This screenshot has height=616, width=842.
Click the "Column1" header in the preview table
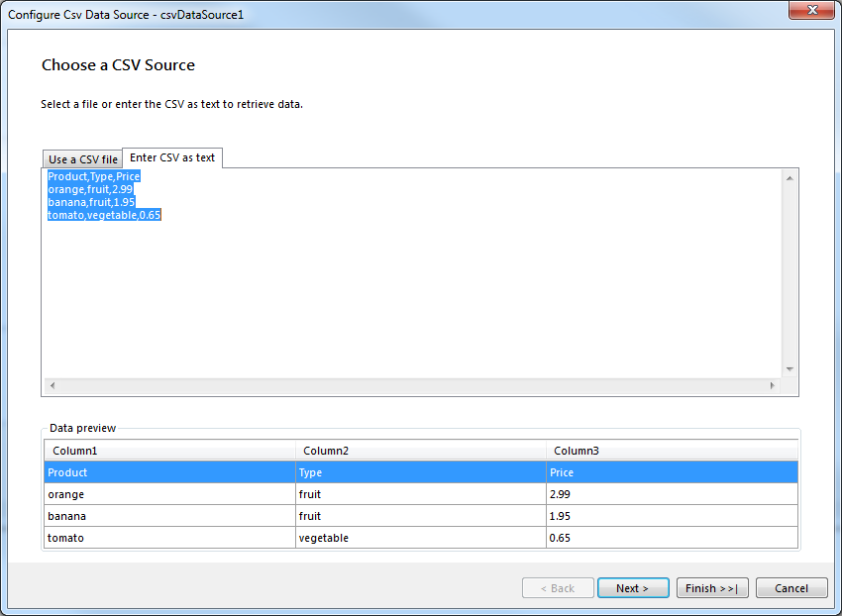click(x=74, y=451)
